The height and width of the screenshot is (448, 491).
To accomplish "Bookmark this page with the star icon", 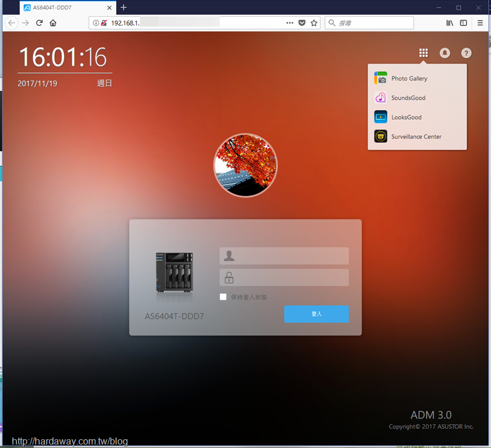I will (x=314, y=23).
